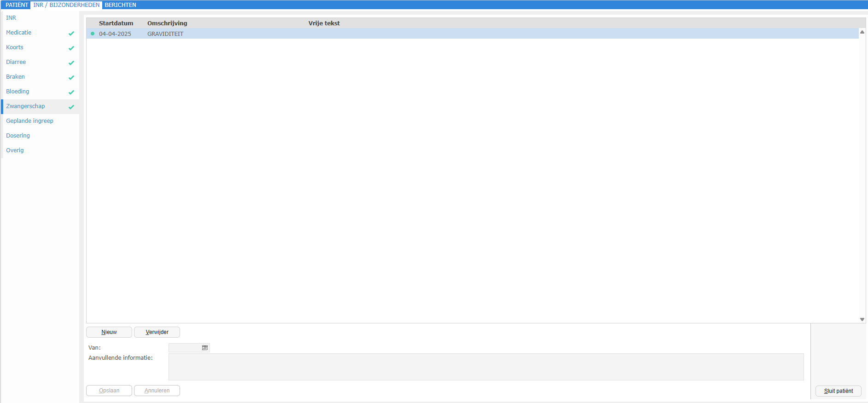This screenshot has width=868, height=403.
Task: Open the Medicatie section
Action: point(19,33)
